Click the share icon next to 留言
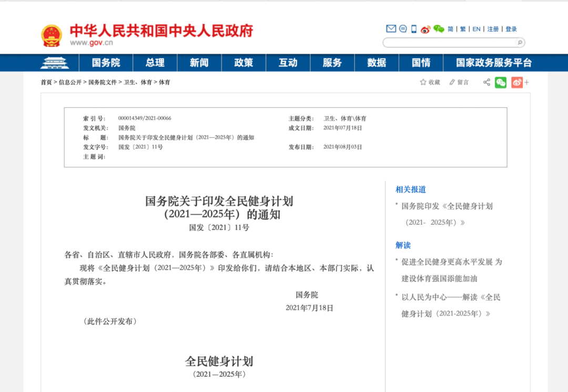 486,82
